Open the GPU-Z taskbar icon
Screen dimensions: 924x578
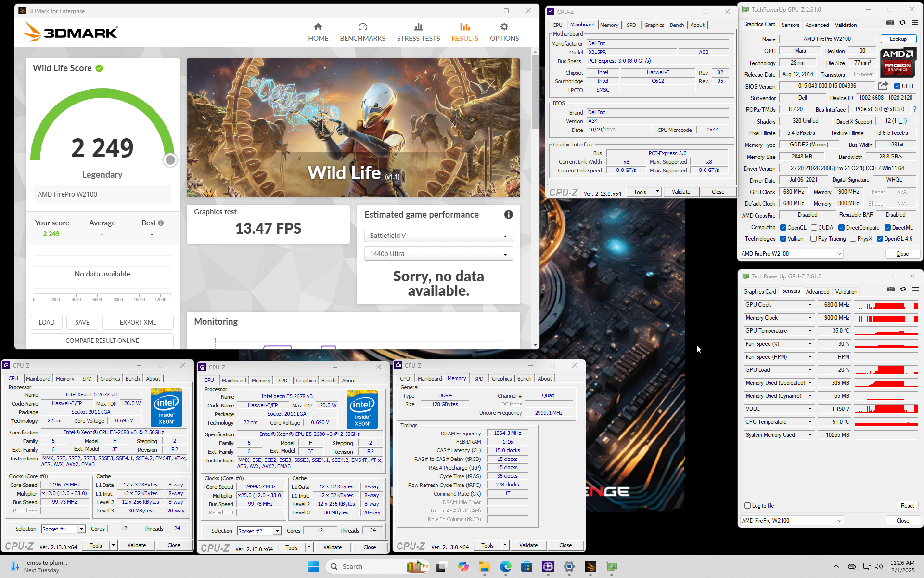click(x=612, y=566)
